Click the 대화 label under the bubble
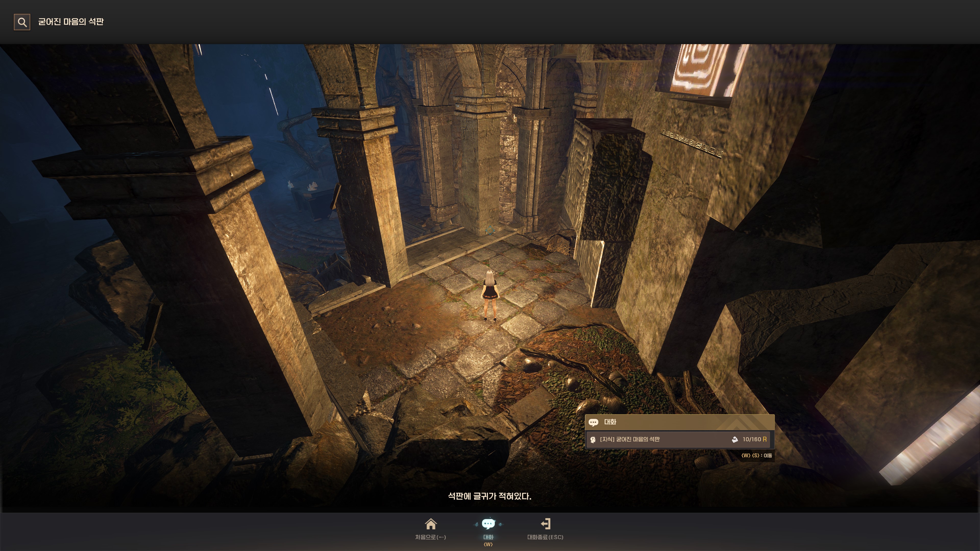The height and width of the screenshot is (551, 980). (x=488, y=537)
